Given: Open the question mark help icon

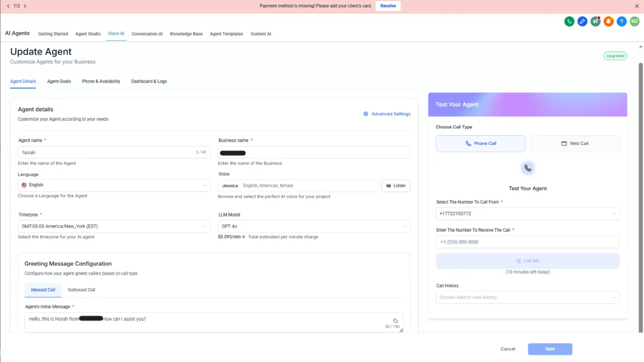Looking at the screenshot, I should 621,21.
